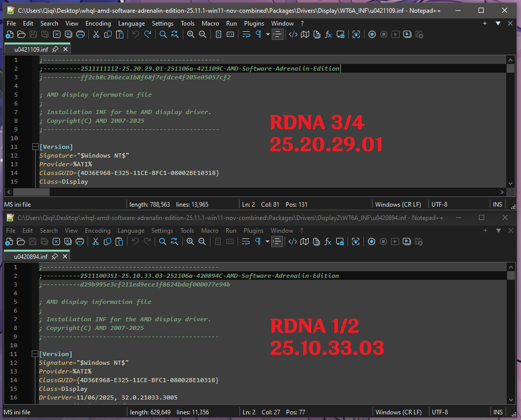Toggle show all characters in u0421109.inf window
Viewport: 521px width, 420px height.
click(258, 34)
